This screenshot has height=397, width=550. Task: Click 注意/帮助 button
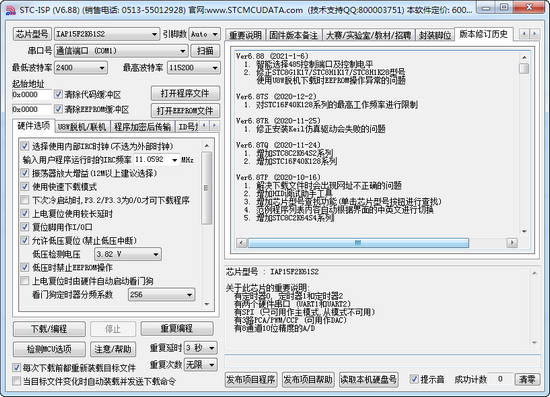(113, 349)
